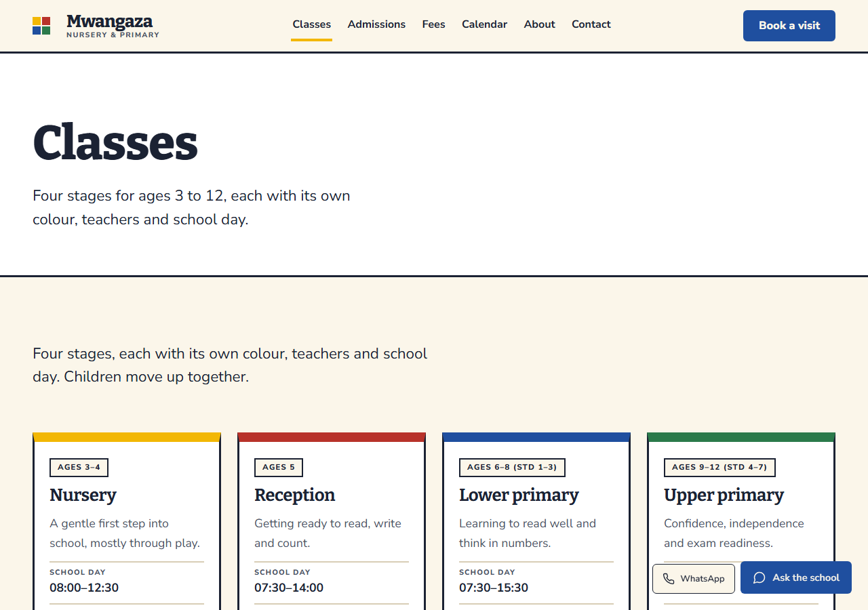
Task: Go to Admissions page
Action: coord(376,24)
